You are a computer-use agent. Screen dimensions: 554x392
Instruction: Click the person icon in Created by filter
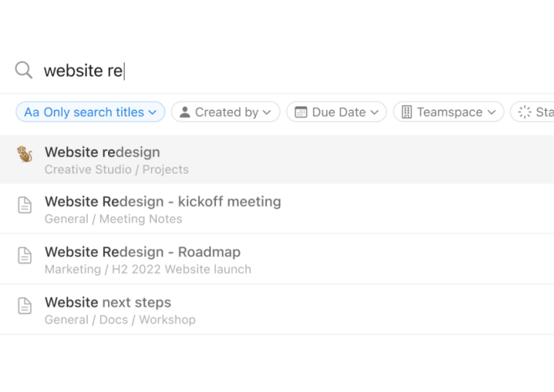(x=185, y=112)
